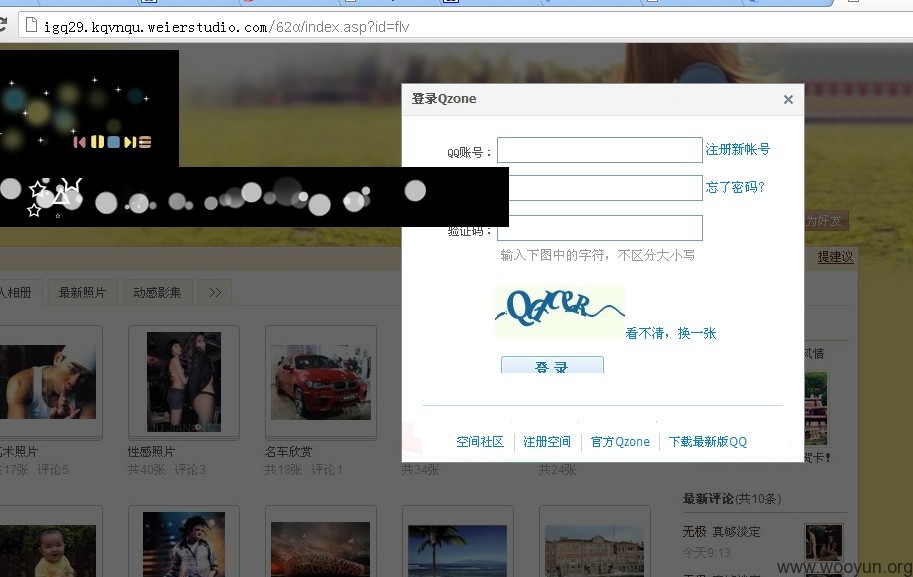Image resolution: width=913 pixels, height=577 pixels.
Task: Click the 无极 真够淡定 comment text
Action: [x=721, y=532]
